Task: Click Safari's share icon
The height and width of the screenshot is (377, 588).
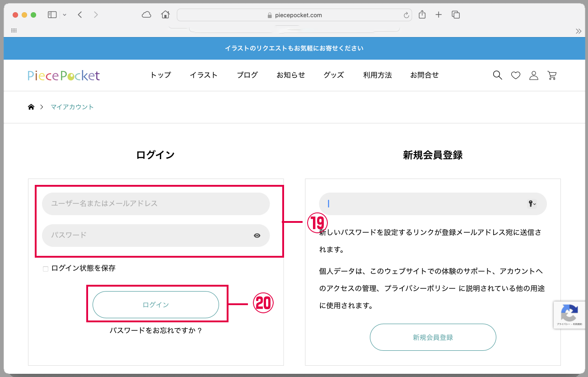Action: click(422, 15)
